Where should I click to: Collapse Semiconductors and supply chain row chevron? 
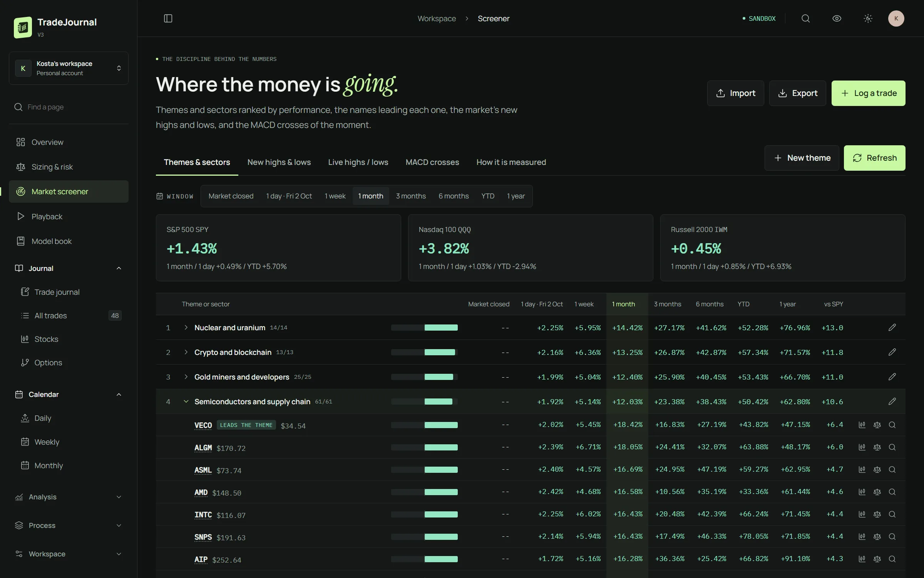click(186, 402)
